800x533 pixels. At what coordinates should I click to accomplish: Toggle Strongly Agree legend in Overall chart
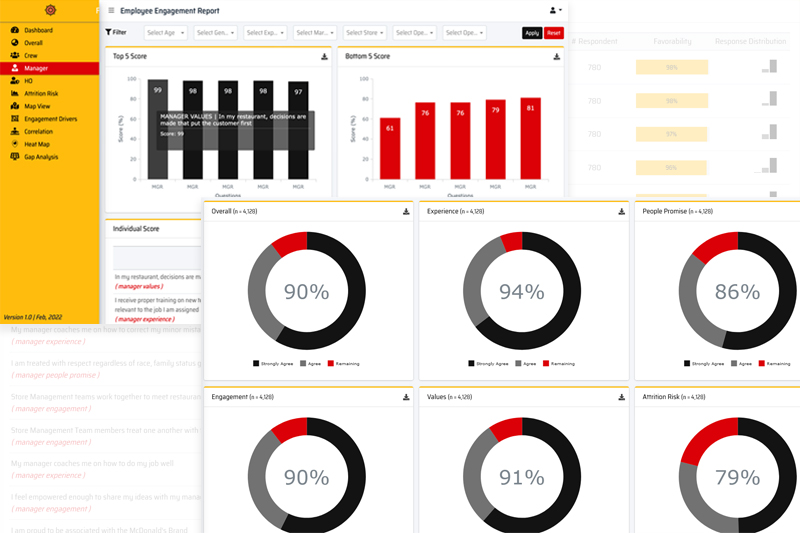pyautogui.click(x=273, y=364)
